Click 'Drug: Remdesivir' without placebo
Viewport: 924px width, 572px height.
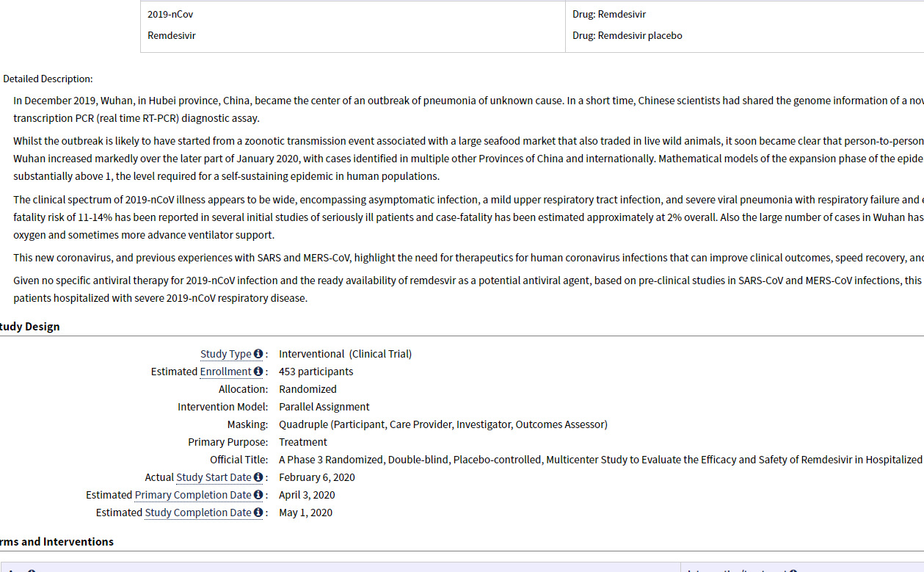(x=609, y=14)
